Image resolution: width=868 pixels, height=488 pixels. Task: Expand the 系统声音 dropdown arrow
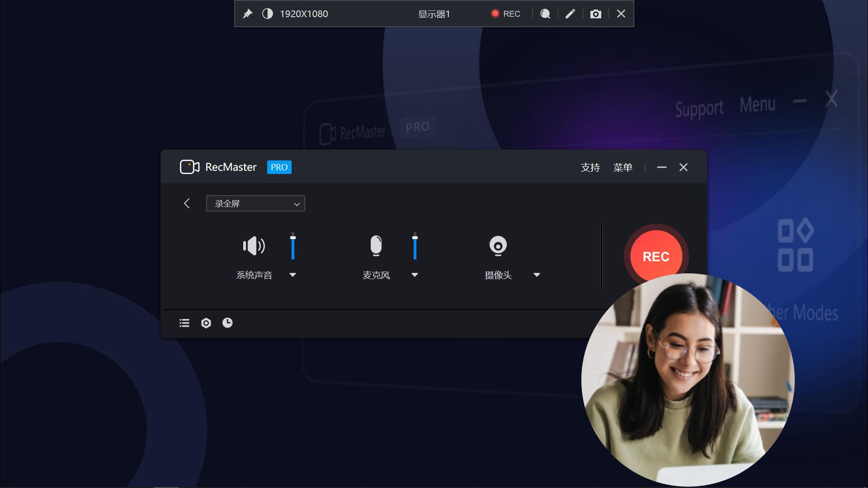292,275
